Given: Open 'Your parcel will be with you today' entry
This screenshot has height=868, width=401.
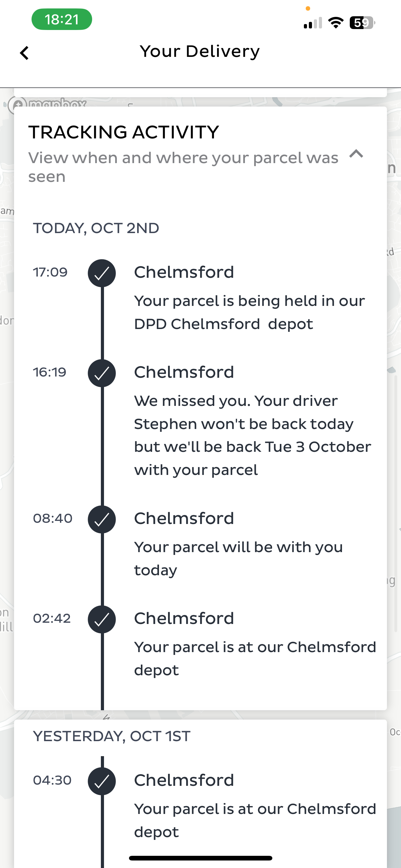Looking at the screenshot, I should click(238, 558).
